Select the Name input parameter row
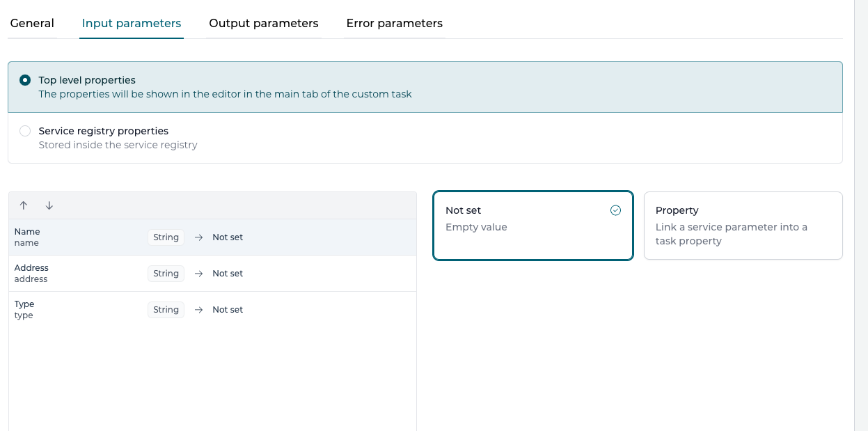Screen dimensions: 868x431 point(84,237)
